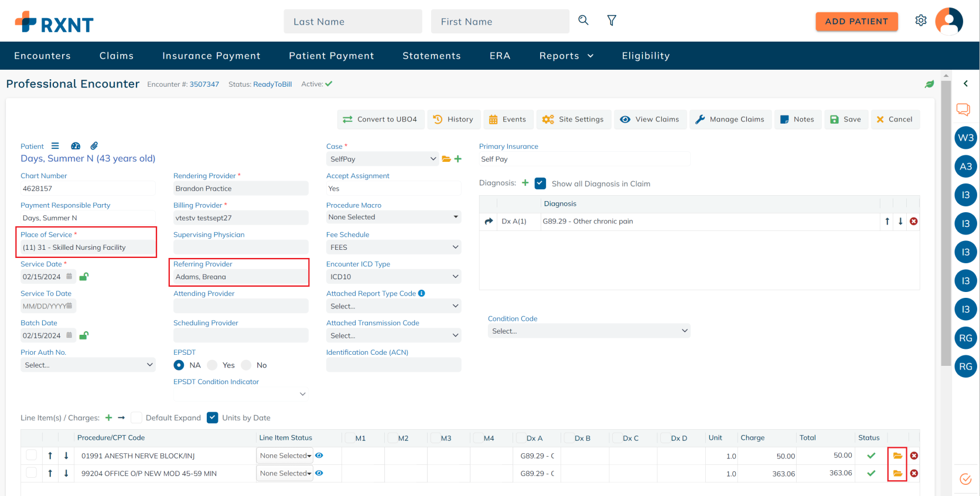Open the Encounter ICD Type dropdown
Image resolution: width=980 pixels, height=496 pixels.
[x=394, y=276]
